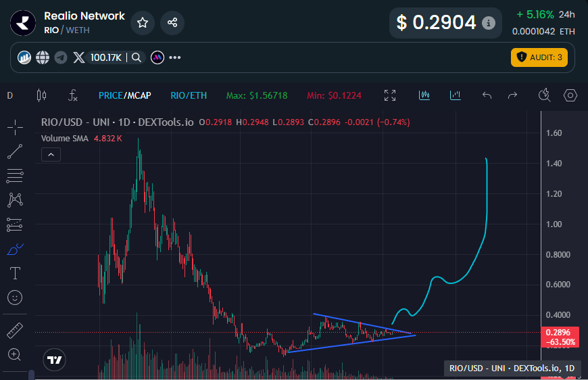Click the 0.0001042 ETH price value
The width and height of the screenshot is (588, 380).
point(543,32)
